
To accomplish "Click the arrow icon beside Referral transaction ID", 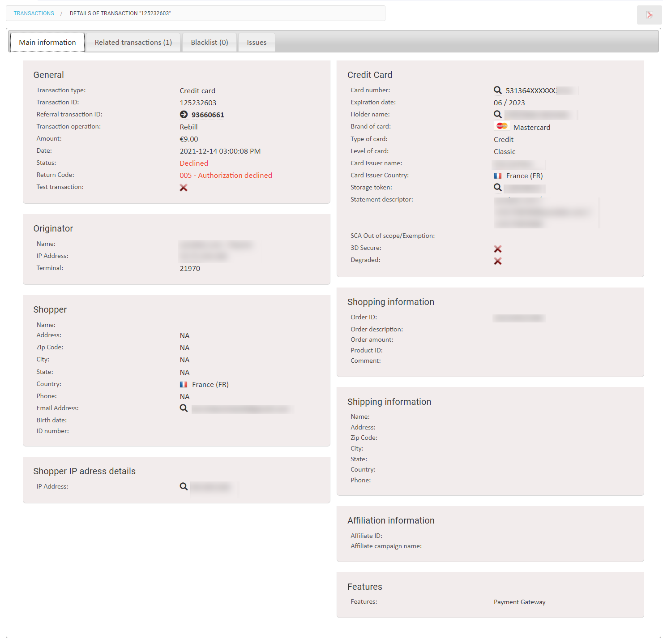I will pyautogui.click(x=184, y=114).
